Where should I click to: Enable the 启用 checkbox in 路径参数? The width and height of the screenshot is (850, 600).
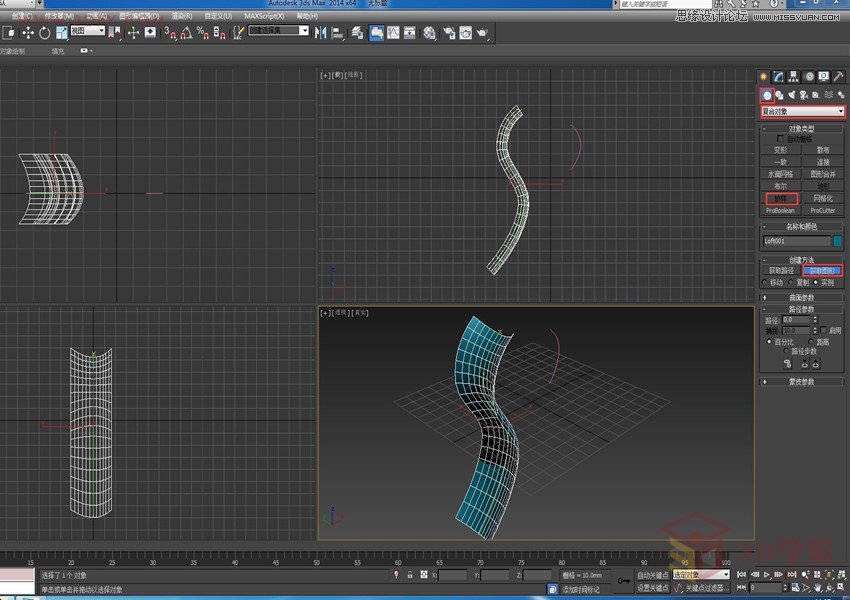[822, 330]
